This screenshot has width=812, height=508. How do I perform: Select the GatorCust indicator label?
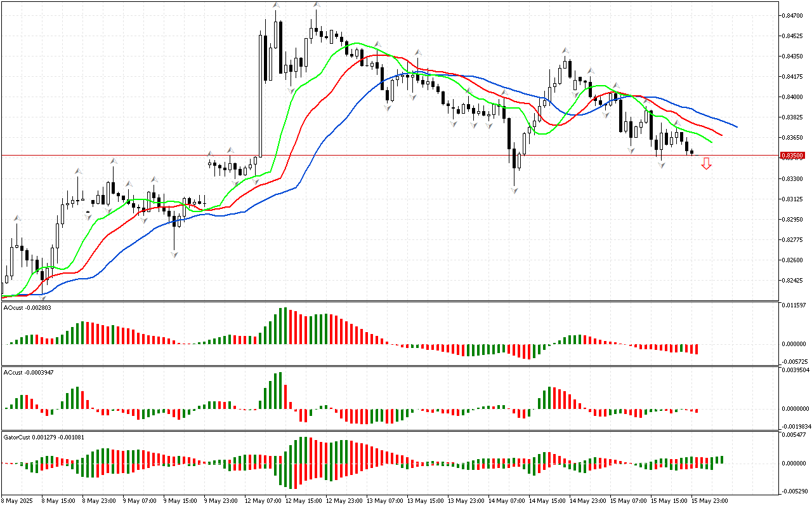43,437
